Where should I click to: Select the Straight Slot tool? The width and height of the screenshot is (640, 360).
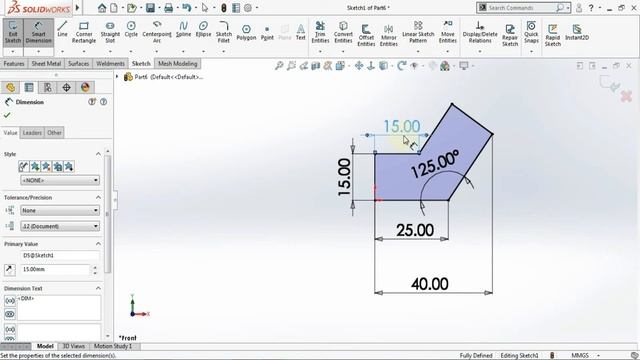[110, 32]
